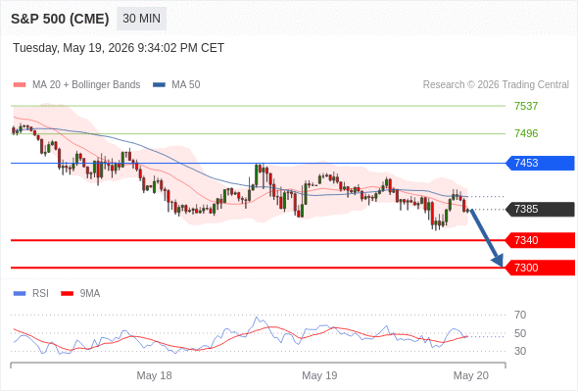
Task: Click the RSI blue legend swatch
Action: 20,294
